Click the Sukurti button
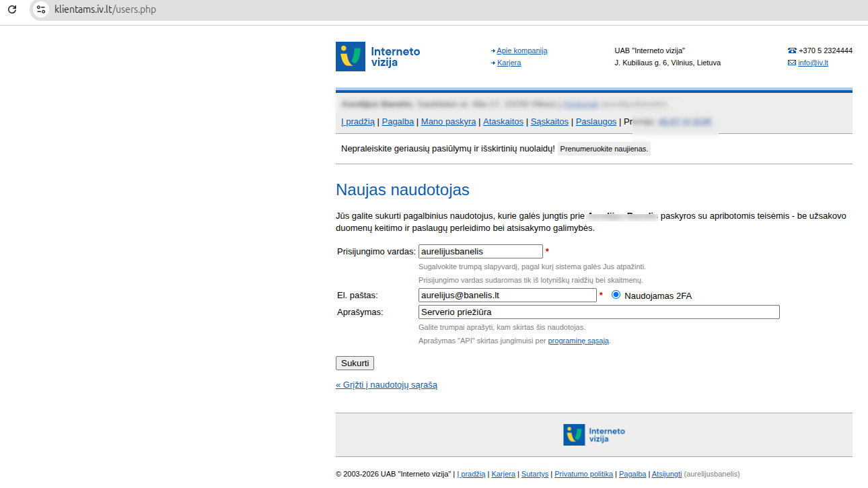 (355, 363)
